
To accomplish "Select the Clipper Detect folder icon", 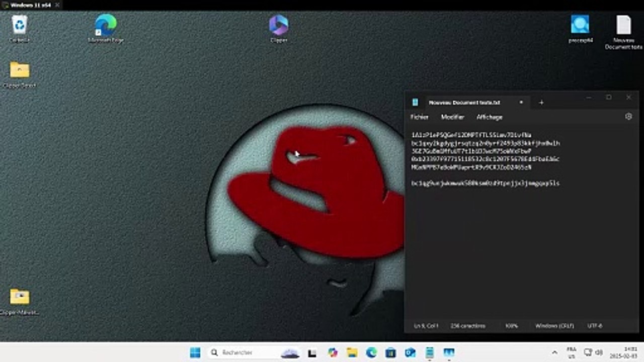I will (20, 74).
